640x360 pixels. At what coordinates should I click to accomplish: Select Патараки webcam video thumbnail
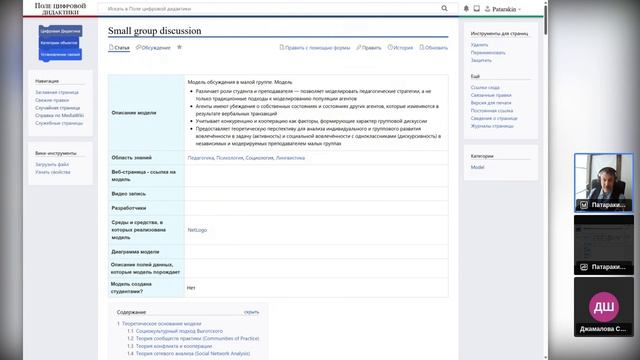tap(604, 182)
